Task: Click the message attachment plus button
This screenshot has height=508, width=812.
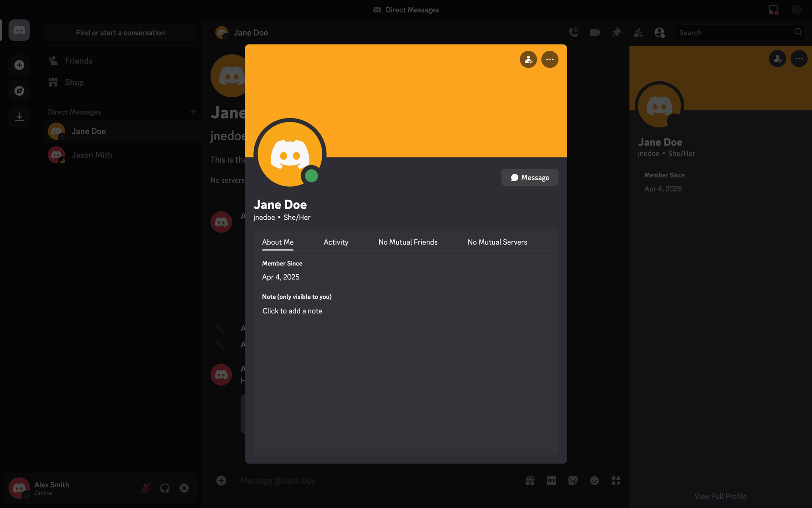Action: pyautogui.click(x=221, y=480)
